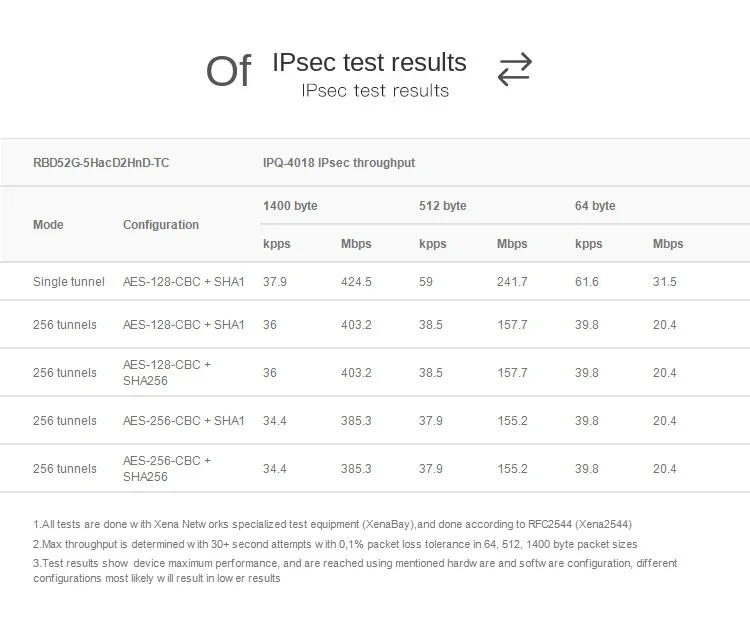This screenshot has width=750, height=630.
Task: Click the smaller "IPsec test results" subtitle
Action: point(375,91)
